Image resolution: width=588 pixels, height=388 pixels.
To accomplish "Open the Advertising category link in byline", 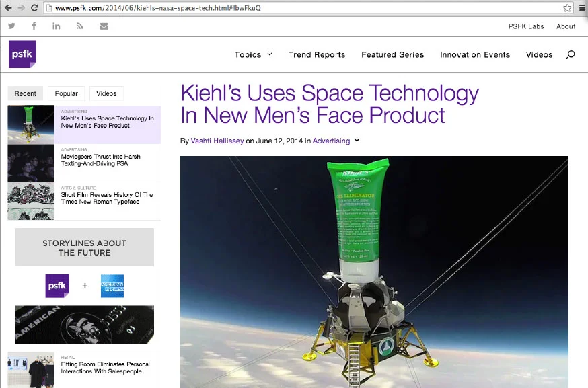I will click(x=331, y=141).
